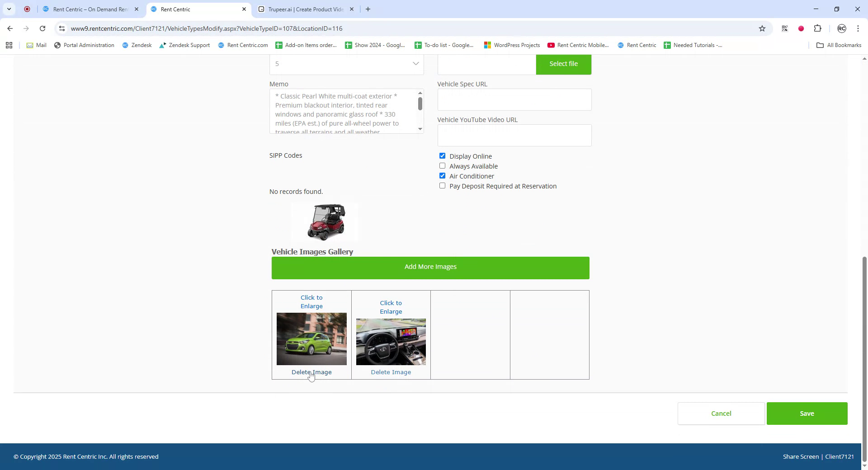Open Chrome browser extensions icon
Viewport: 868px width, 470px height.
[818, 28]
